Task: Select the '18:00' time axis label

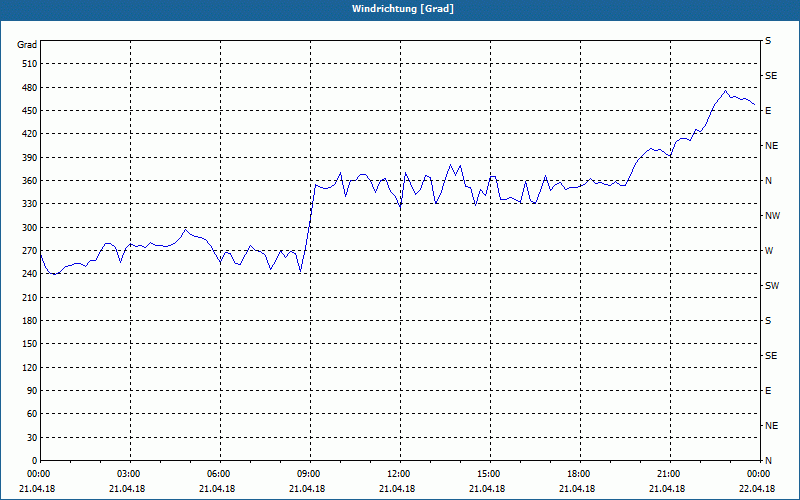Action: 578,473
